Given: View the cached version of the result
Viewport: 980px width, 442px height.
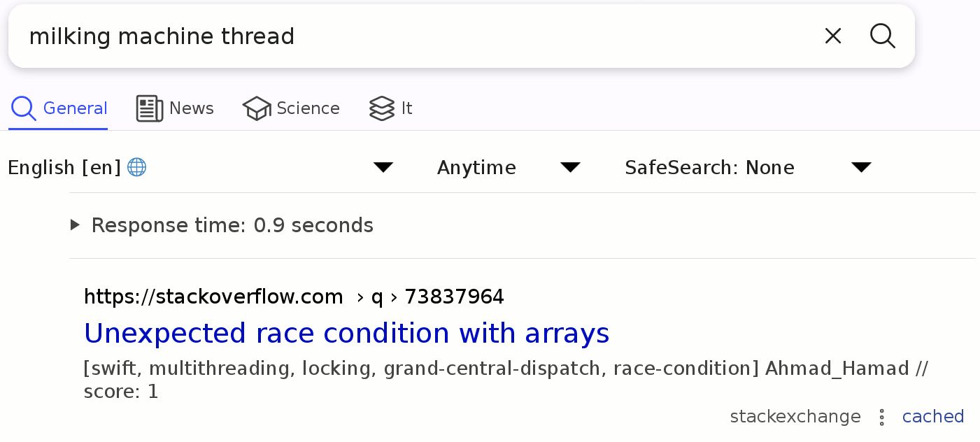Looking at the screenshot, I should tap(932, 416).
